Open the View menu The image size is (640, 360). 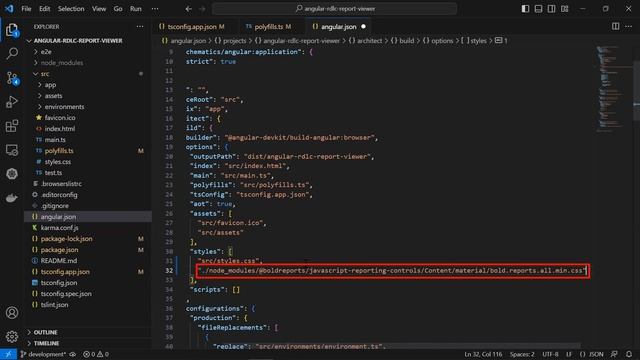pyautogui.click(x=99, y=9)
